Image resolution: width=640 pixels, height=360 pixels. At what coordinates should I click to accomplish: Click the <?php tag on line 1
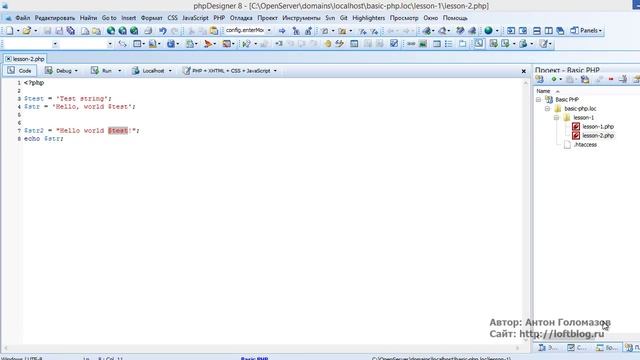[34, 83]
